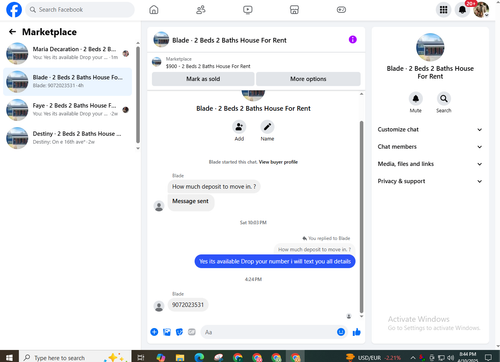Open Faye conversation in list
500x362 pixels.
coord(67,110)
